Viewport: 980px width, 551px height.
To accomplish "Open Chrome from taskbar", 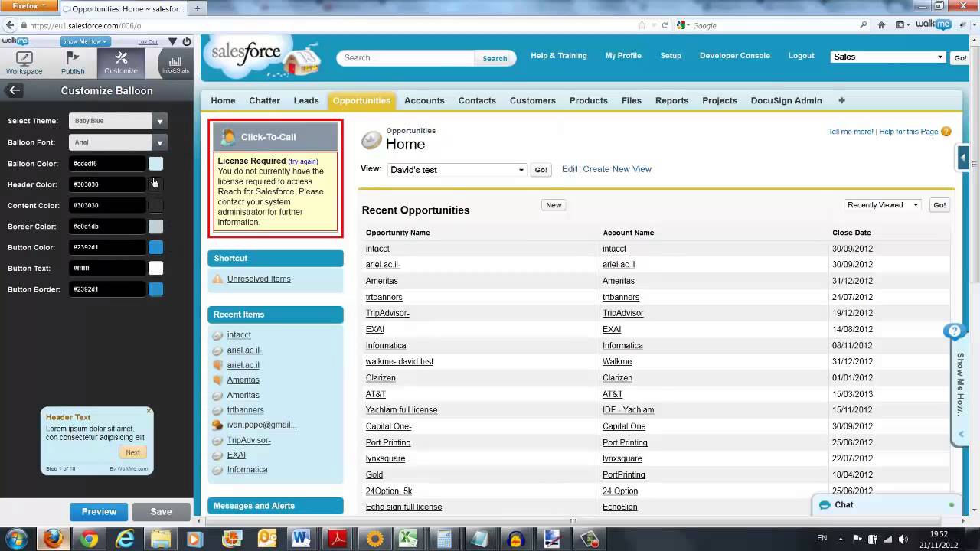I will [x=89, y=539].
